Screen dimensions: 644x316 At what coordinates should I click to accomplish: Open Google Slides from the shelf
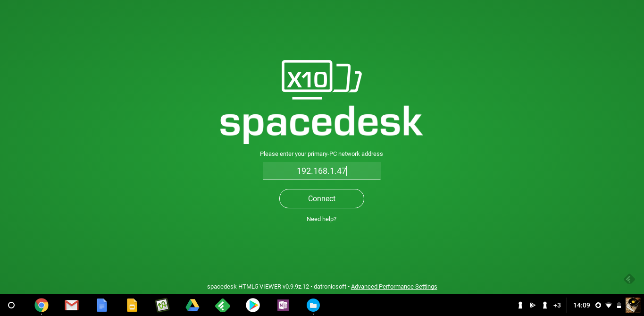tap(132, 305)
